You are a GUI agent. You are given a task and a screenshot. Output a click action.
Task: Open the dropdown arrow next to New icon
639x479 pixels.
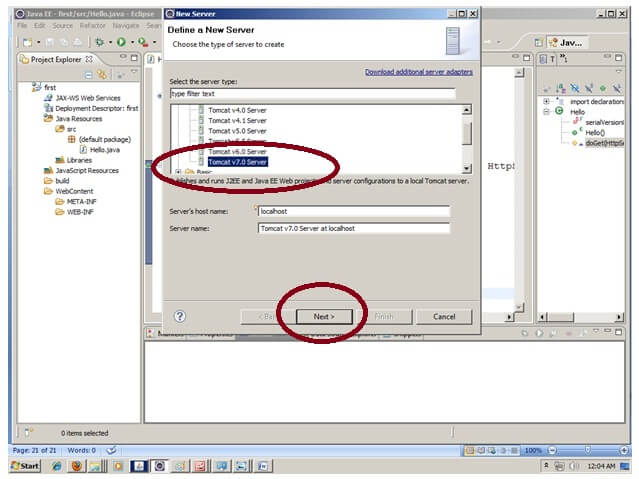point(39,42)
